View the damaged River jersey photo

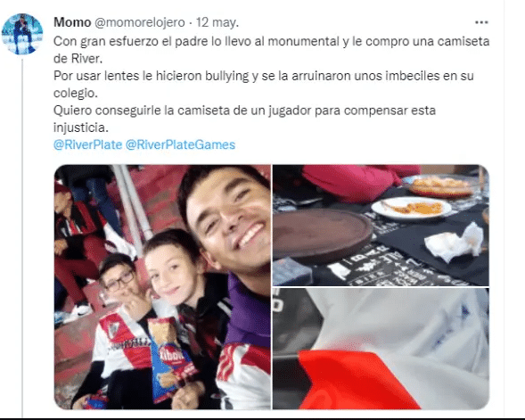(381, 349)
